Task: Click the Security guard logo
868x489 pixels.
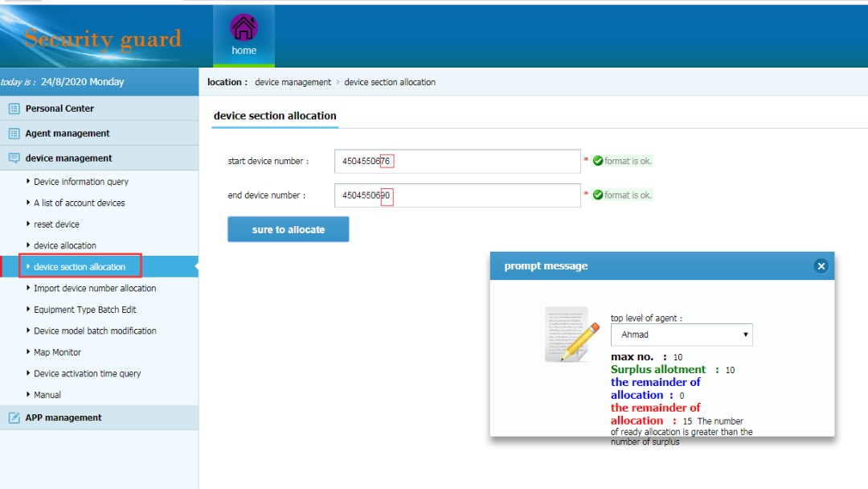Action: (103, 39)
